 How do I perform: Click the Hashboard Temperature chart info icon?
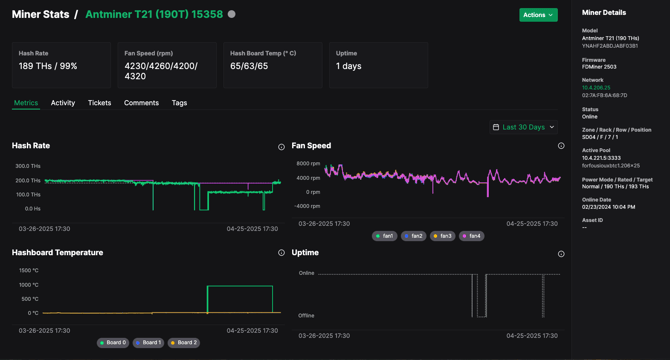pos(281,253)
